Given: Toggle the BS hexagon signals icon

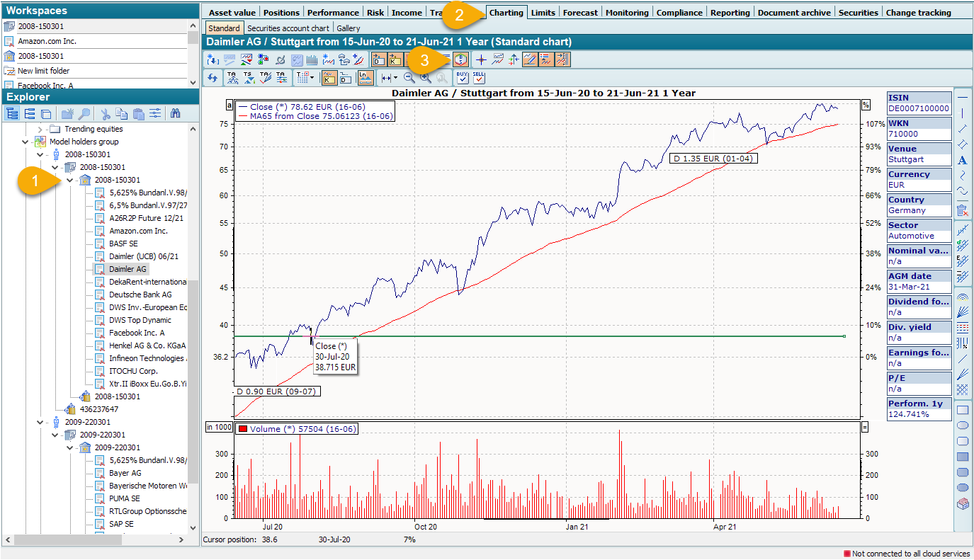Looking at the screenshot, I should 461,59.
